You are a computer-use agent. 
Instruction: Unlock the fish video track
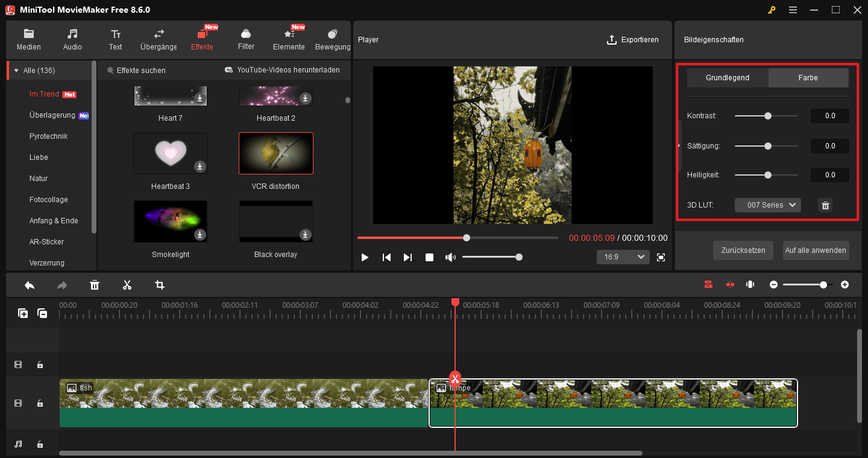[x=40, y=403]
